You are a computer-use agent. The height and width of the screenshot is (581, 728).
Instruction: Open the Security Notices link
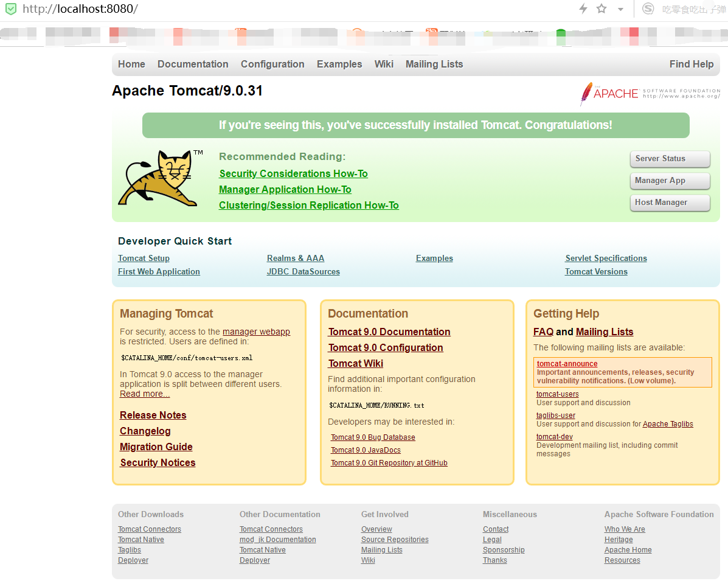(158, 462)
